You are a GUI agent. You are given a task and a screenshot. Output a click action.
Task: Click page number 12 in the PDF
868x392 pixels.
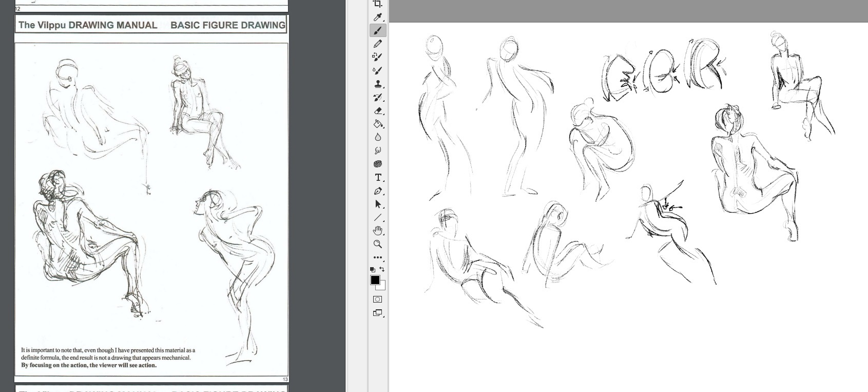(17, 9)
